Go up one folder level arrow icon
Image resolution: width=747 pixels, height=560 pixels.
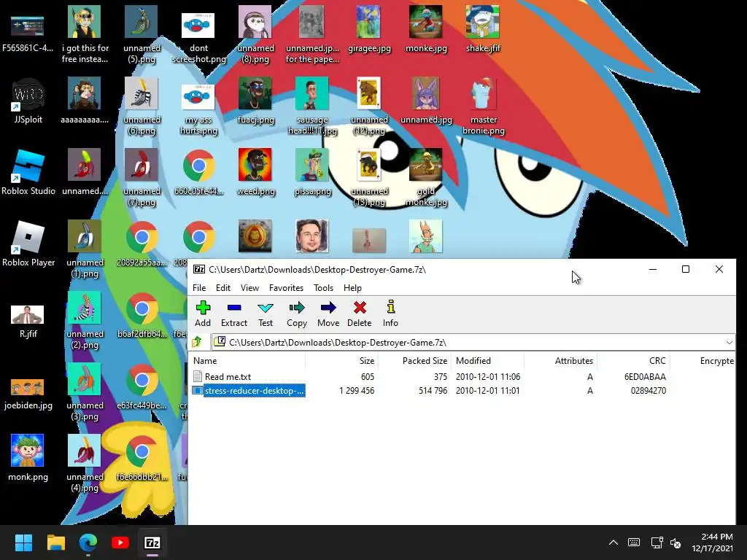point(197,342)
